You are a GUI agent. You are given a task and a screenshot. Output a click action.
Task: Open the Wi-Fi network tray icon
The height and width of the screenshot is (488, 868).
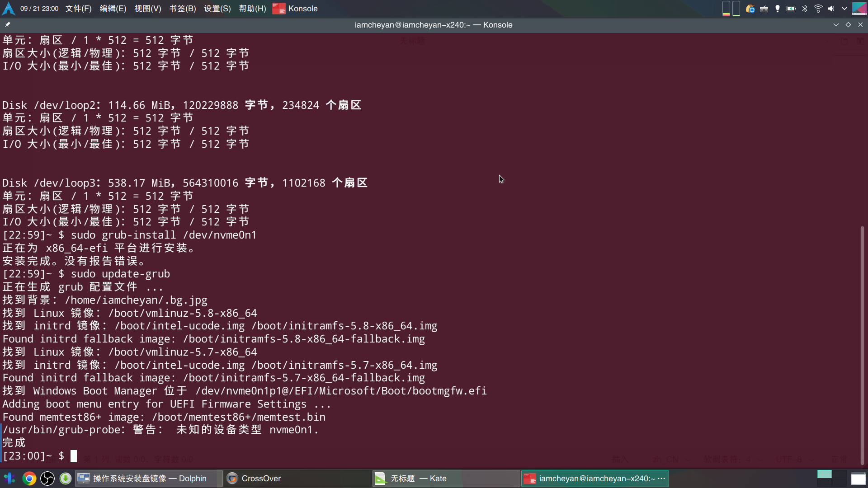click(x=818, y=9)
